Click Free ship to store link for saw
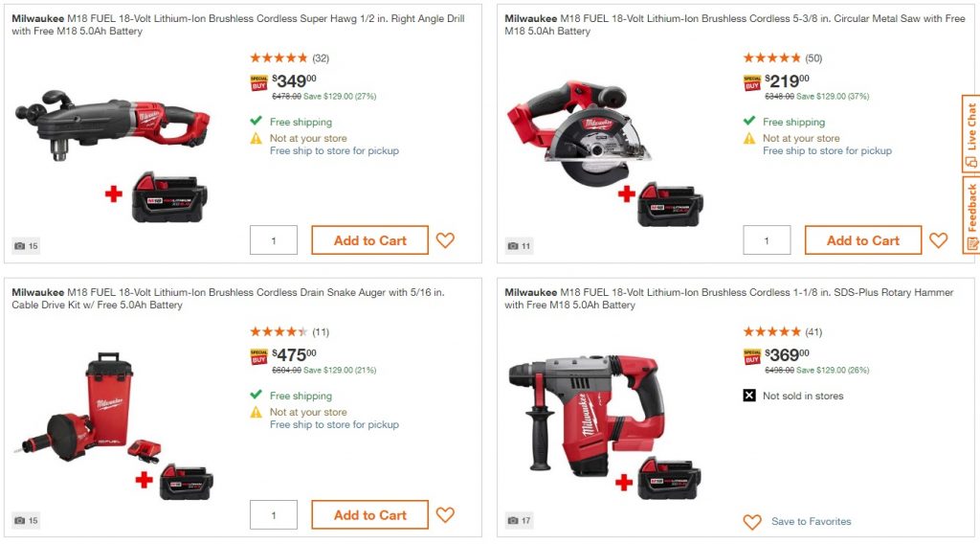980x544 pixels. point(827,150)
